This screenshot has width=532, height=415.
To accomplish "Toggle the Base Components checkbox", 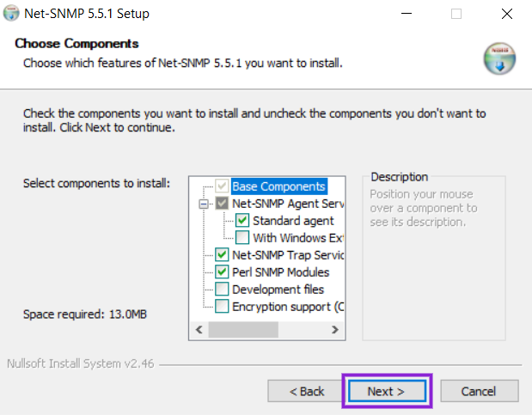I will pos(222,186).
